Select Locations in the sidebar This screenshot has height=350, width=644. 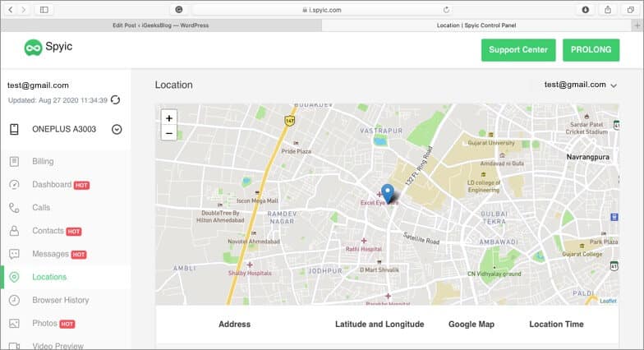click(49, 277)
